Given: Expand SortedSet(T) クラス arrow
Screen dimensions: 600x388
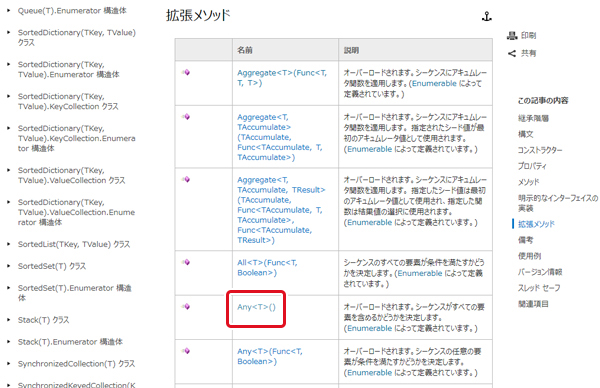Looking at the screenshot, I should 8,266.
